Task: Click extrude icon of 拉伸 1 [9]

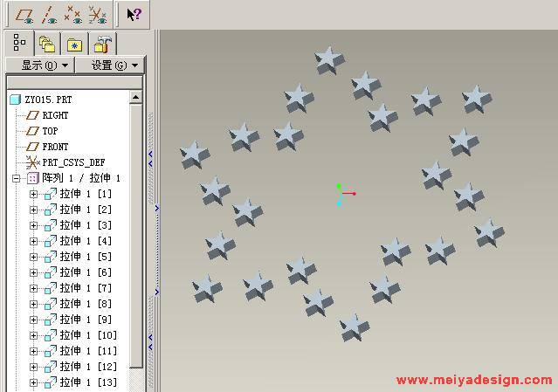Action: [x=50, y=320]
